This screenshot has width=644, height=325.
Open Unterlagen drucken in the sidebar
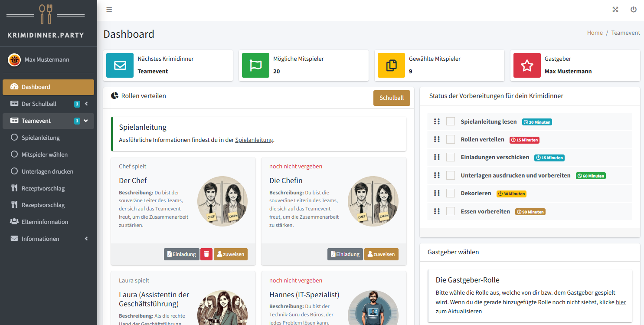coord(47,171)
